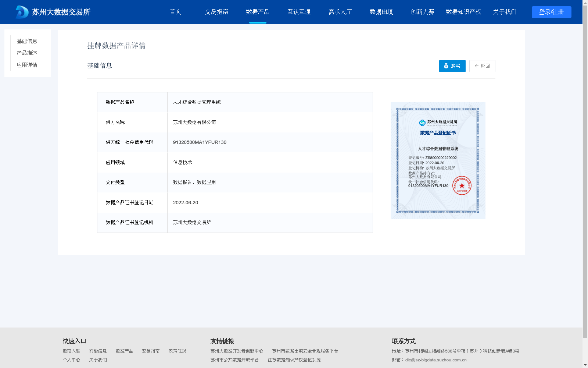588x368 pixels.
Task: Click the credit code 91320500MA1YFUR130 cell
Action: click(x=270, y=142)
